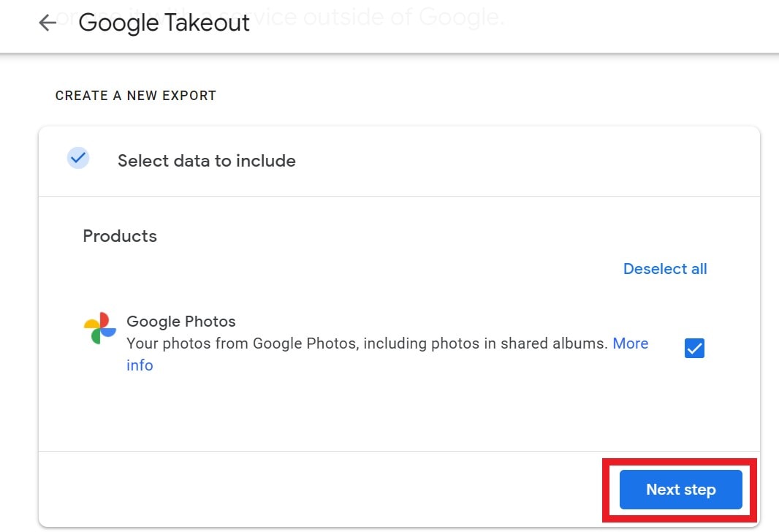Open the Select data to include step header
Viewport: 779px width, 532px height.
pyautogui.click(x=206, y=161)
